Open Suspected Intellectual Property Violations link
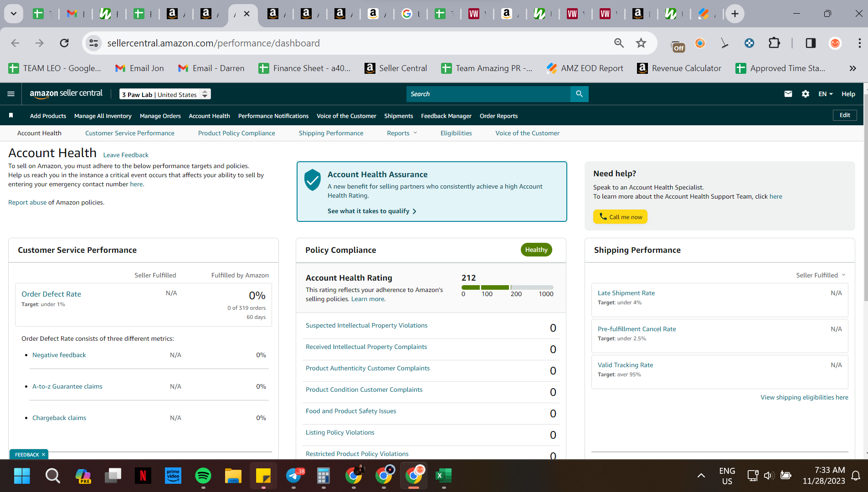This screenshot has height=492, width=868. coord(367,325)
